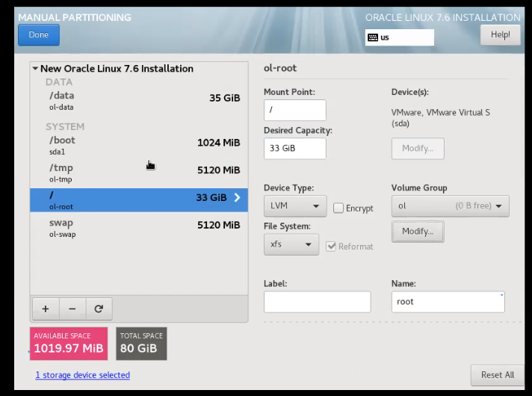Image resolution: width=532 pixels, height=396 pixels.
Task: Click the us keyboard layout selector
Action: 399,37
